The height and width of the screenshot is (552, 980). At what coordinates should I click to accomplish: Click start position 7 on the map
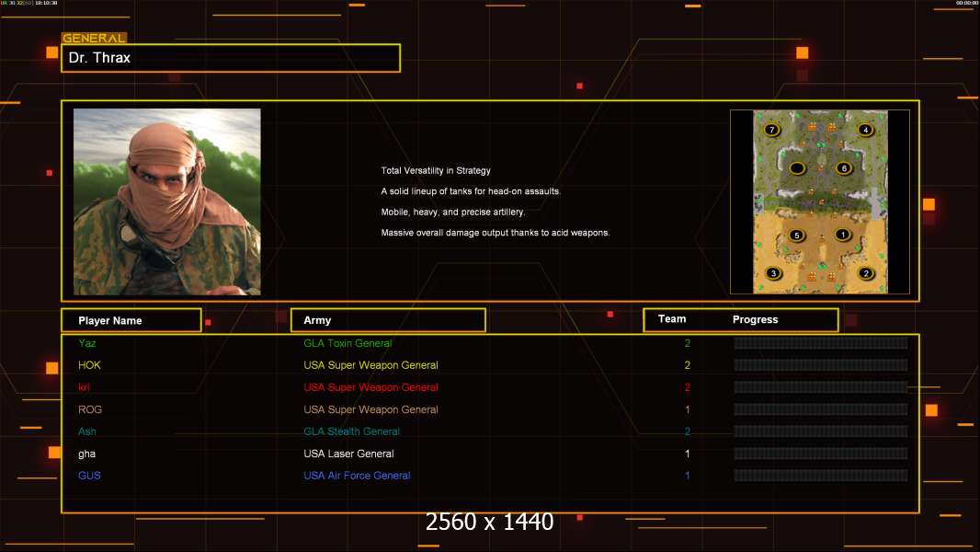point(772,130)
